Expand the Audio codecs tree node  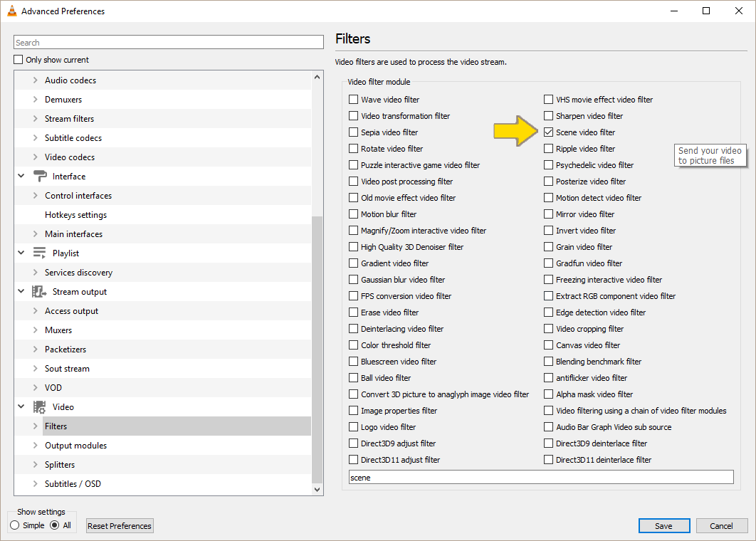point(36,80)
